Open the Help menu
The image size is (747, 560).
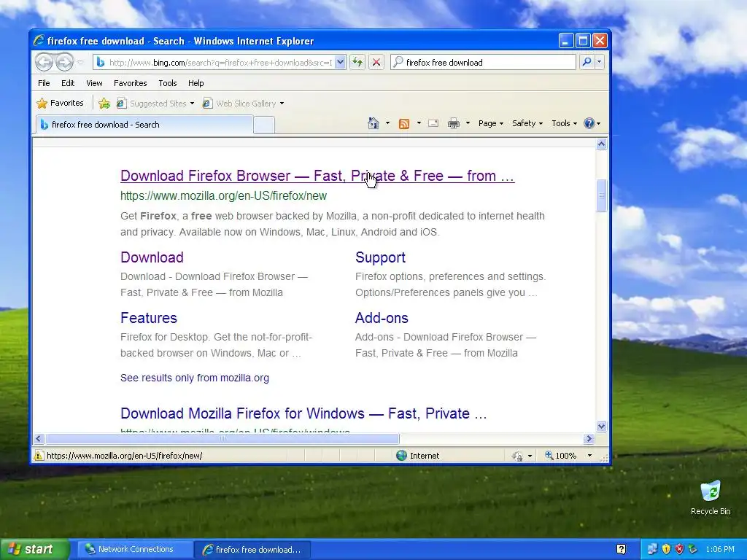point(196,83)
